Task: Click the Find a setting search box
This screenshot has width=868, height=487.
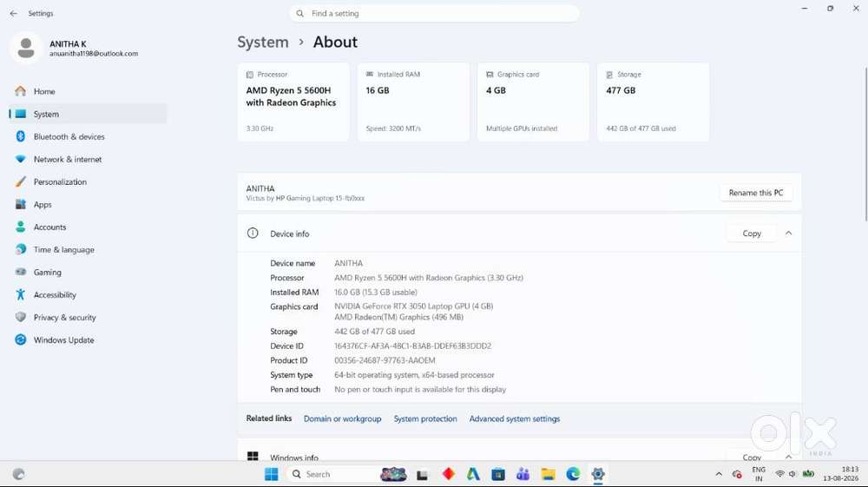Action: click(434, 13)
